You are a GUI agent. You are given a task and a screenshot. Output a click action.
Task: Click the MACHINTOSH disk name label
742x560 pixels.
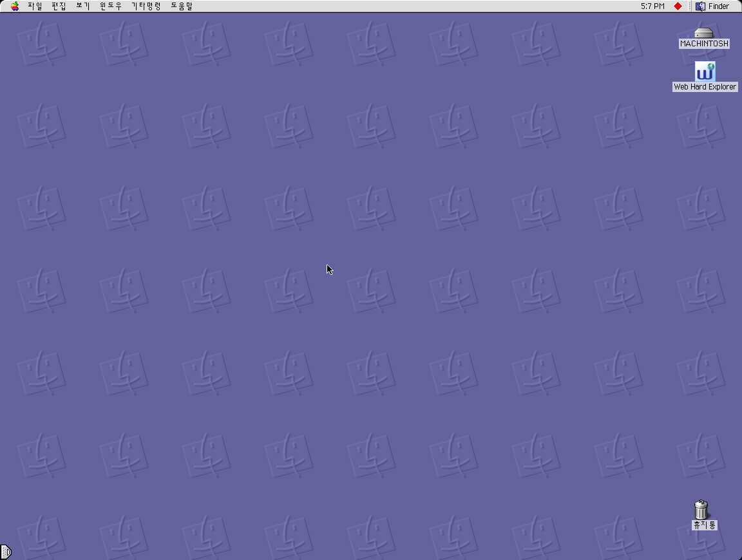pos(704,44)
